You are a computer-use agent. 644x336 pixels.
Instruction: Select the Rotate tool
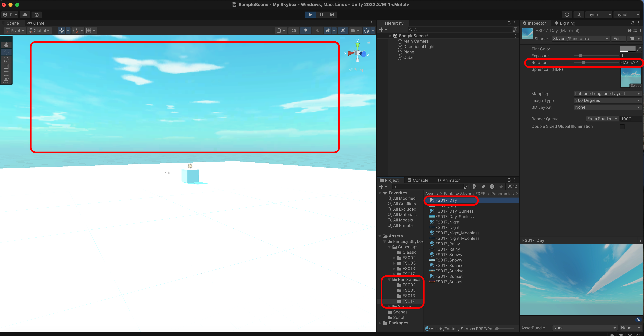pos(6,59)
